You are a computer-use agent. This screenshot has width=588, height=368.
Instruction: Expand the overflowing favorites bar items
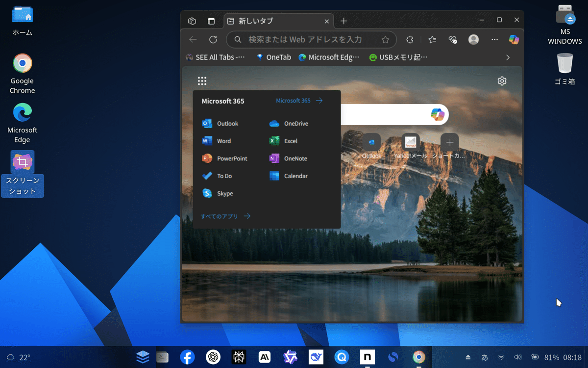pos(508,57)
